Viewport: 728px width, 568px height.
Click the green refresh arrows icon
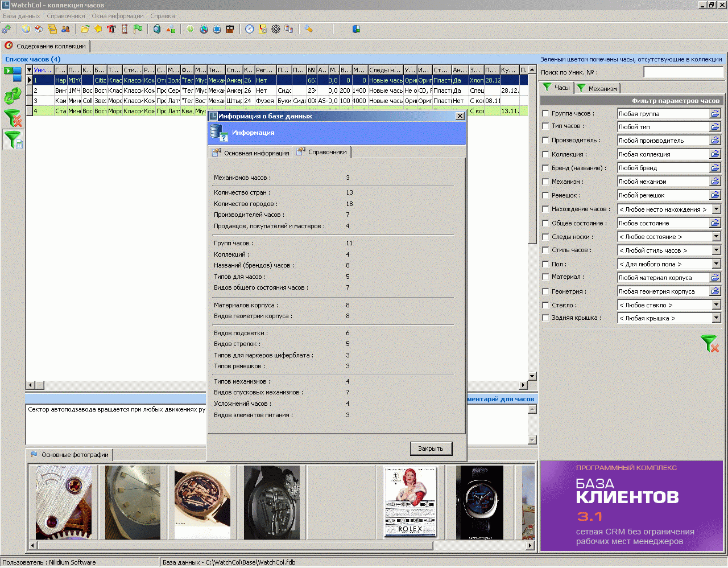point(12,97)
